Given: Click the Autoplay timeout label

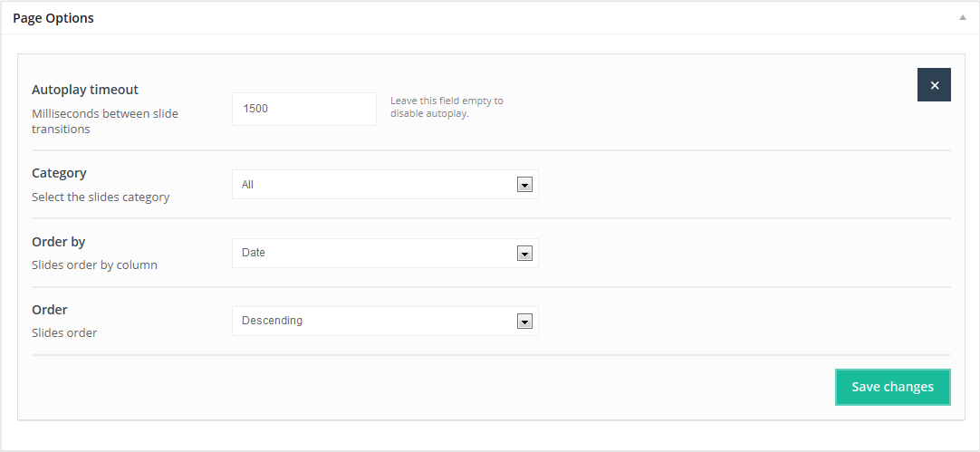Looking at the screenshot, I should [85, 90].
